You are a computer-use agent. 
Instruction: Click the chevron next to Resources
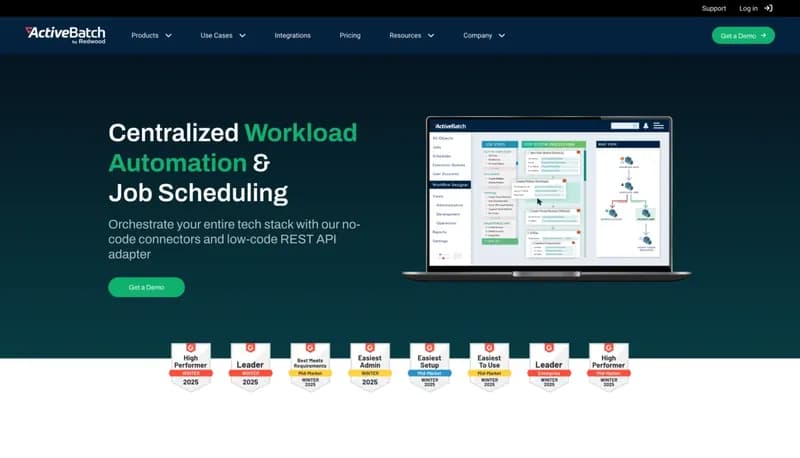tap(431, 36)
